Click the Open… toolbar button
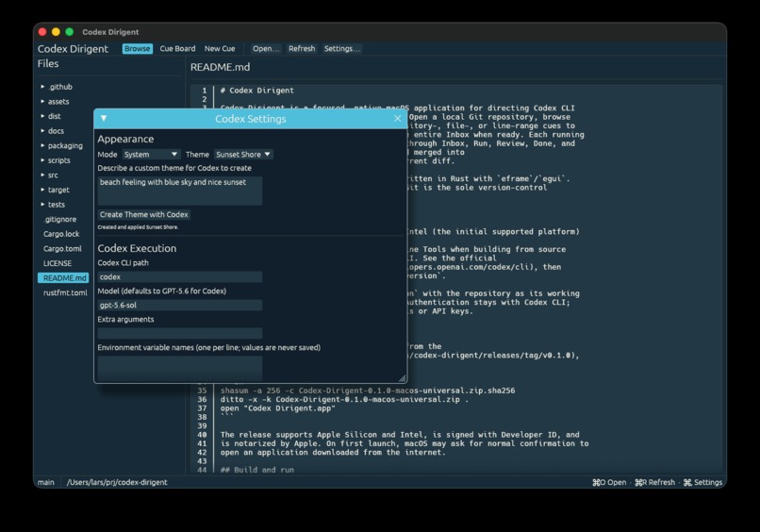 pyautogui.click(x=266, y=48)
